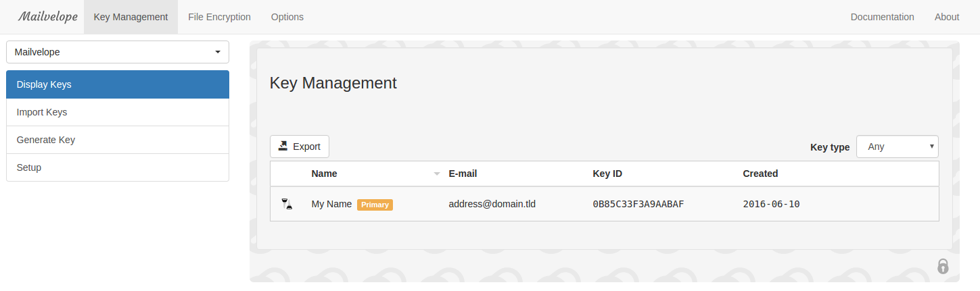
Task: Click the Mailvelope logo
Action: pos(47,17)
